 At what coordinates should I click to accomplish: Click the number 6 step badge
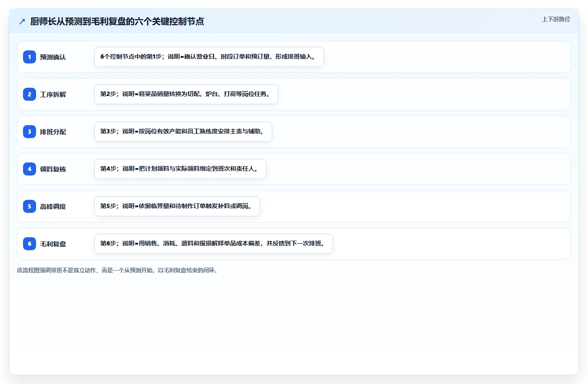pyautogui.click(x=30, y=244)
